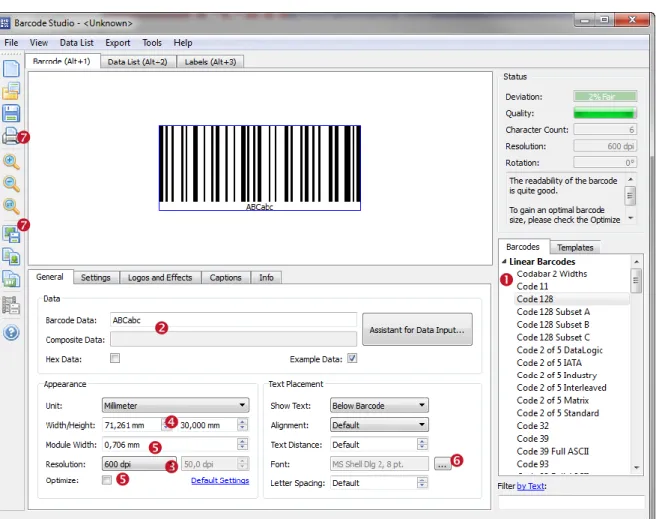Click the Barcode Data input field

(233, 320)
